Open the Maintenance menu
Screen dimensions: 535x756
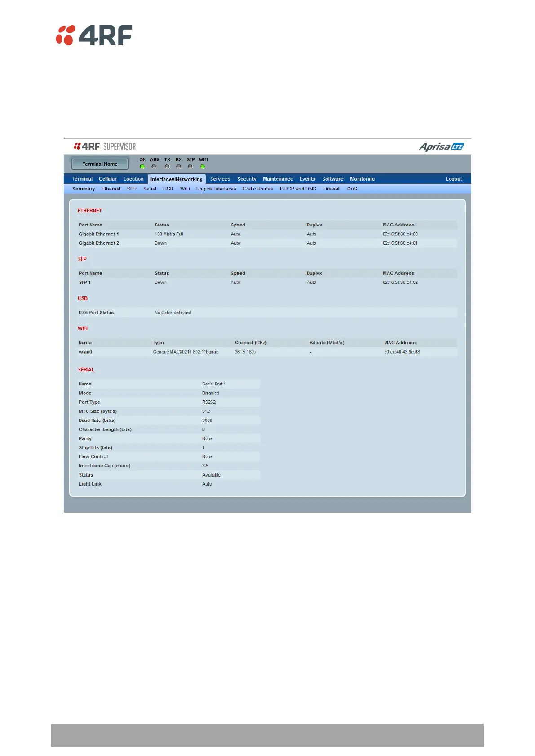point(278,179)
